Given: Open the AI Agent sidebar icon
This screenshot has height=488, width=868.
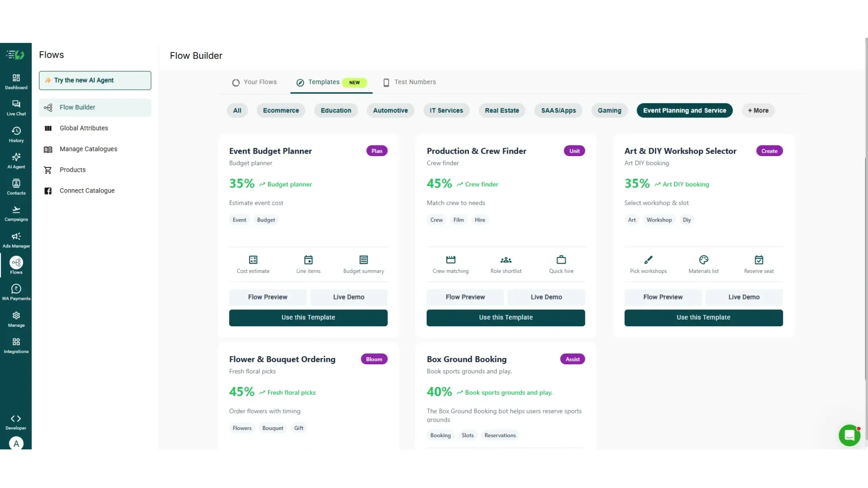Looking at the screenshot, I should (16, 161).
